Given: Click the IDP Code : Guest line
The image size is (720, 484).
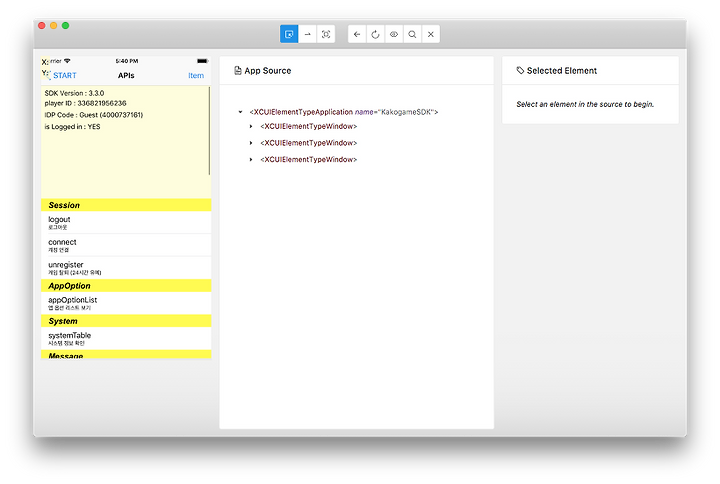Looking at the screenshot, I should click(94, 115).
